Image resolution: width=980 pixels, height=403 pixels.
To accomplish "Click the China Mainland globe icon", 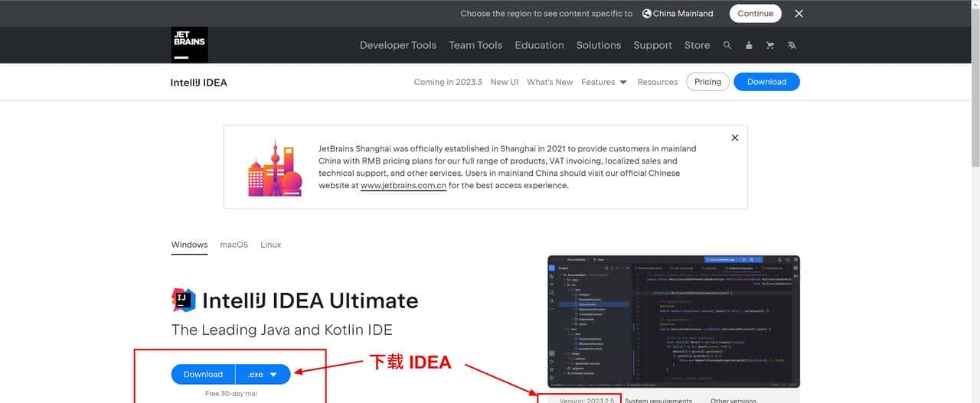I will 647,14.
